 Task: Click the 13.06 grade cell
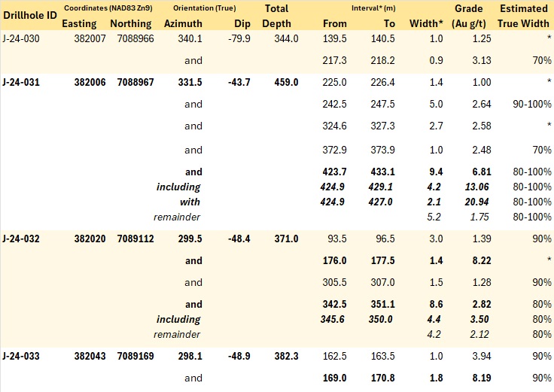click(x=477, y=187)
